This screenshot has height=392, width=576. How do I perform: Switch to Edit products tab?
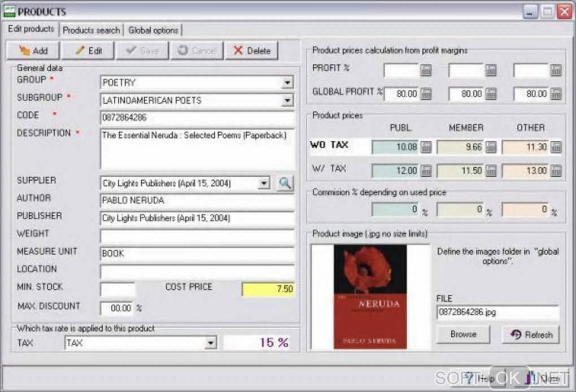pyautogui.click(x=31, y=29)
